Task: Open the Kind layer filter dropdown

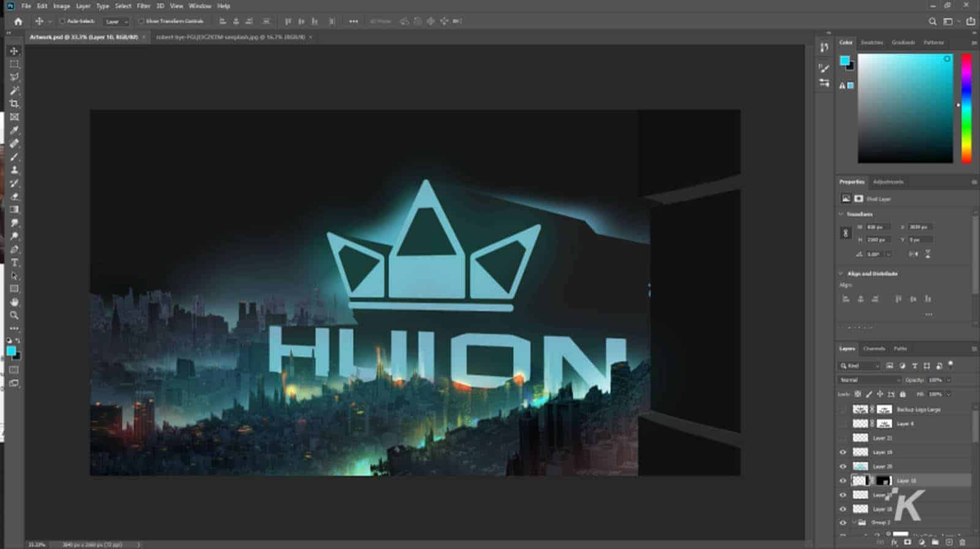Action: click(x=860, y=366)
